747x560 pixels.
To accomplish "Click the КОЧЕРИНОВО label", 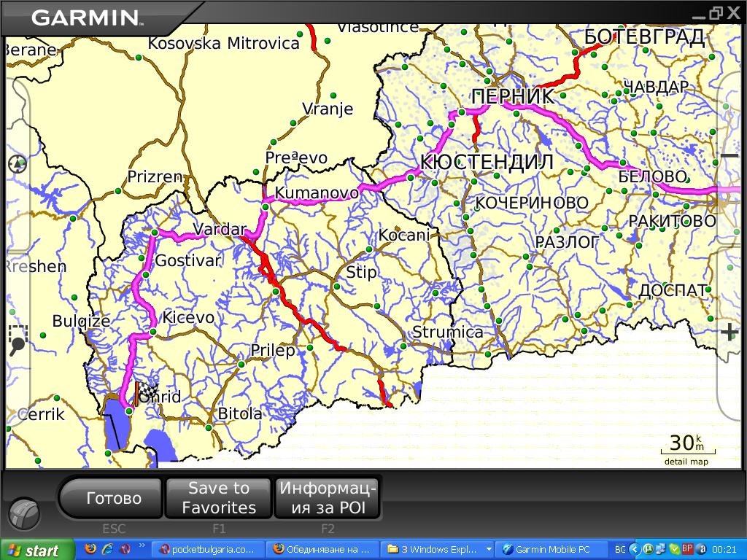I will pyautogui.click(x=532, y=203).
